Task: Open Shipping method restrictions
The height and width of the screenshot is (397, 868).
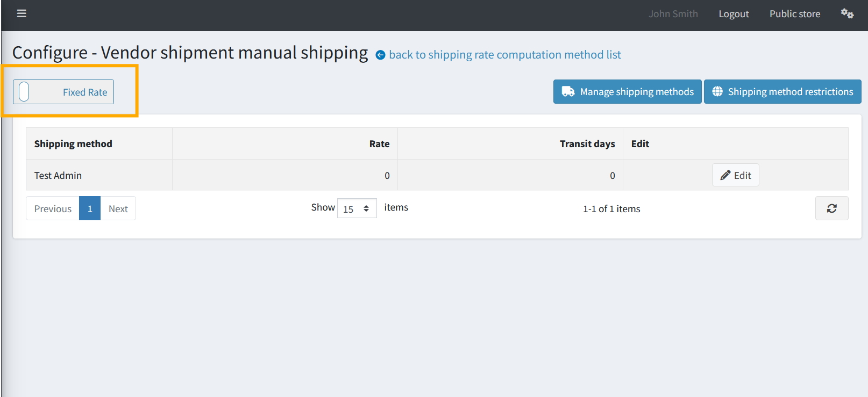Action: click(x=782, y=91)
